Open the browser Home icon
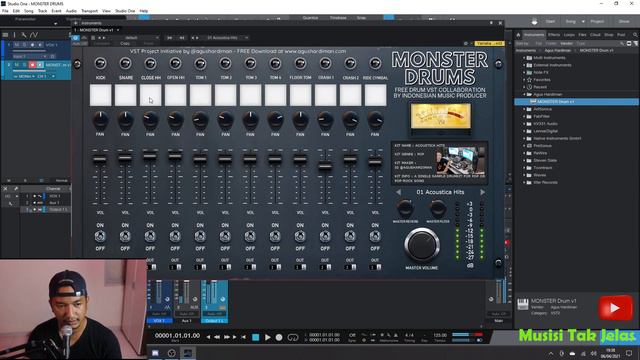Viewport: 640px width, 360px height. pyautogui.click(x=518, y=35)
